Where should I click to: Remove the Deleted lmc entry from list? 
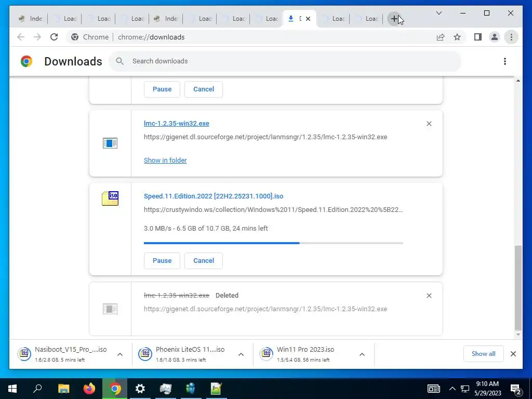[429, 296]
